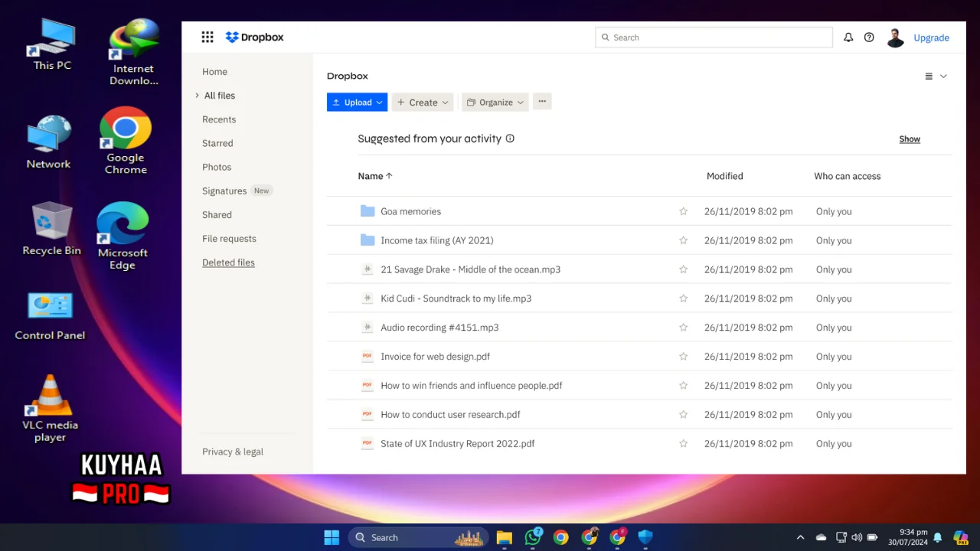Screen dimensions: 980x551
Task: Click Show for suggested activity
Action: tap(910, 139)
